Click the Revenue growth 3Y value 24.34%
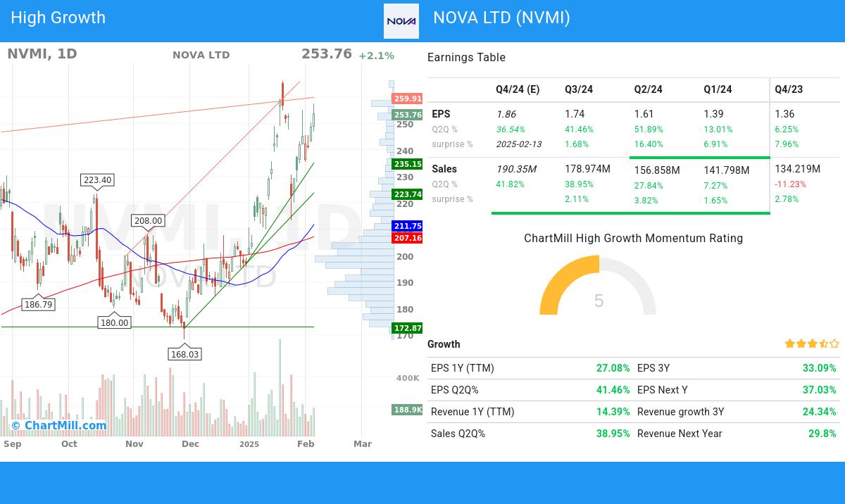 click(x=819, y=412)
